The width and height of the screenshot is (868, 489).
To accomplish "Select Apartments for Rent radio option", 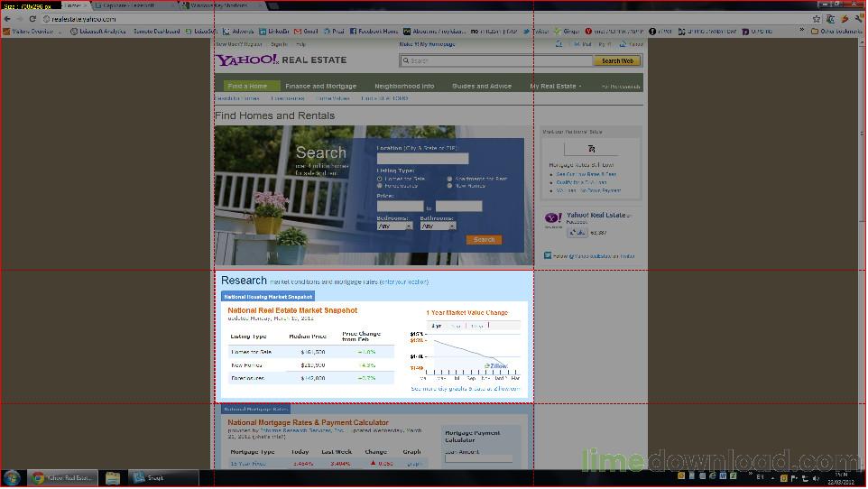I will [449, 179].
